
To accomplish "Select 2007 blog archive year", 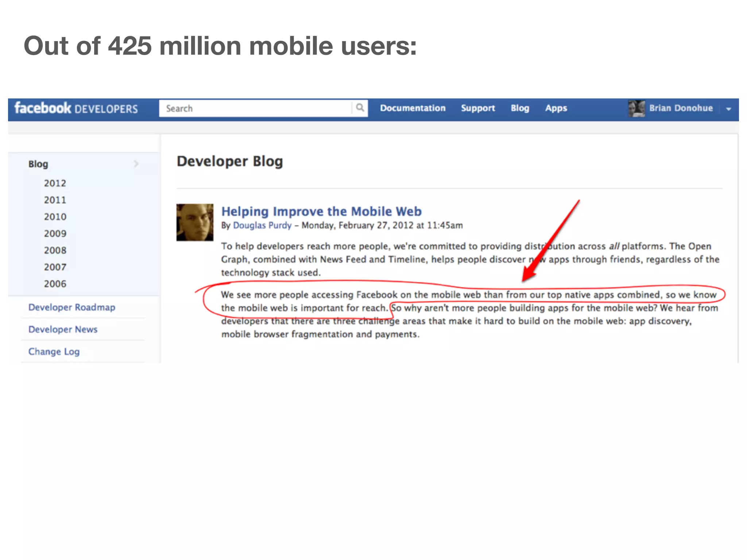I will coord(55,267).
